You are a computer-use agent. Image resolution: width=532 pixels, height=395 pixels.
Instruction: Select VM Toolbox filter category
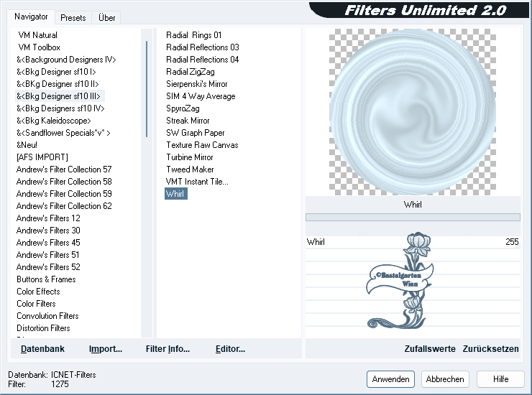pos(39,47)
